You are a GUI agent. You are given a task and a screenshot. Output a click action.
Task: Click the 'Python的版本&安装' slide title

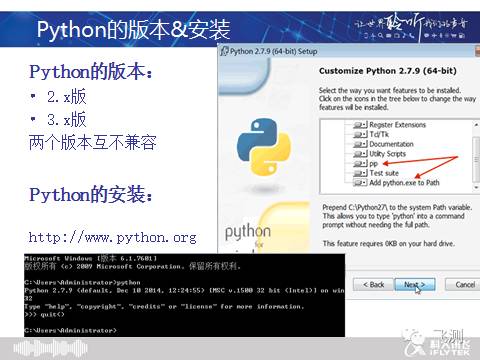pyautogui.click(x=133, y=29)
